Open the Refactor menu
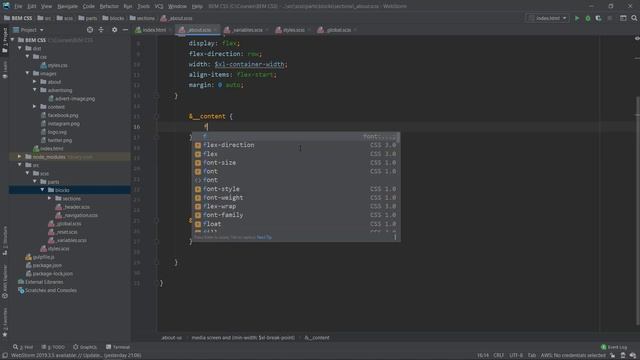 (109, 6)
